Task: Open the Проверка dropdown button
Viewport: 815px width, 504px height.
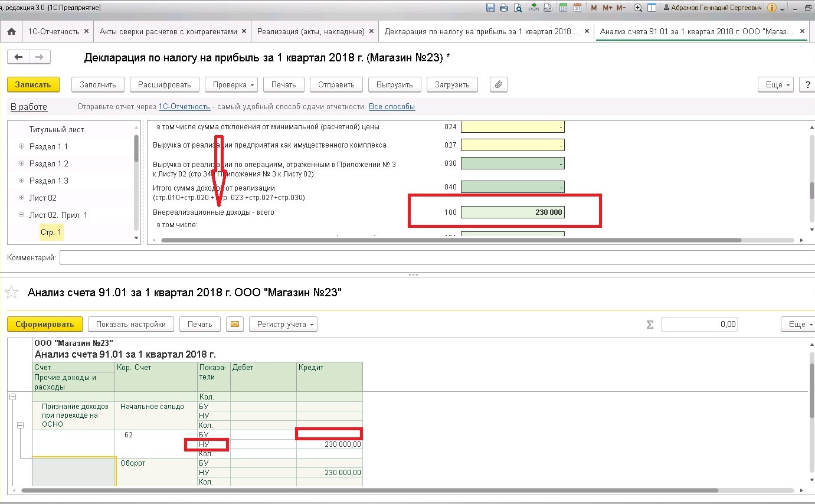Action: (231, 84)
